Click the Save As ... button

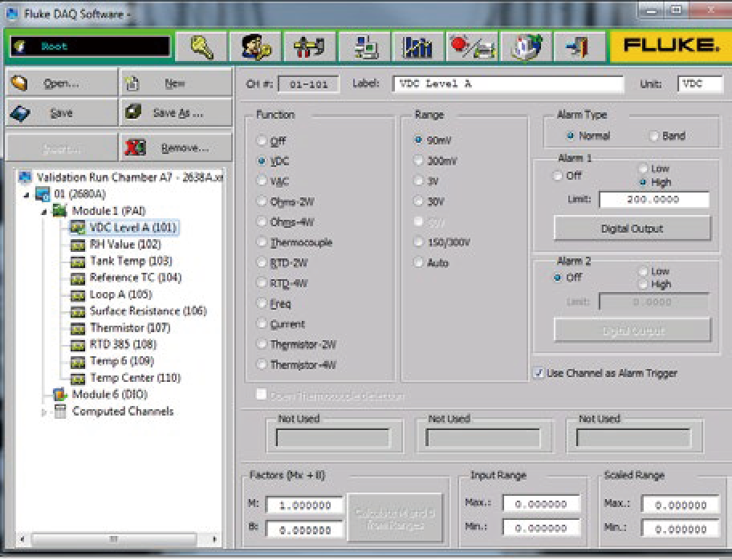click(x=176, y=112)
